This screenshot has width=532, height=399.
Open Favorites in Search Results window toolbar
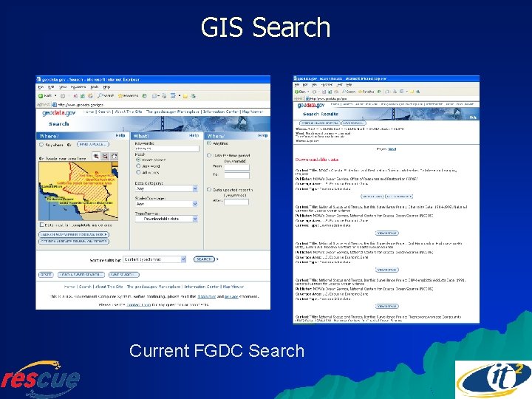[366, 92]
